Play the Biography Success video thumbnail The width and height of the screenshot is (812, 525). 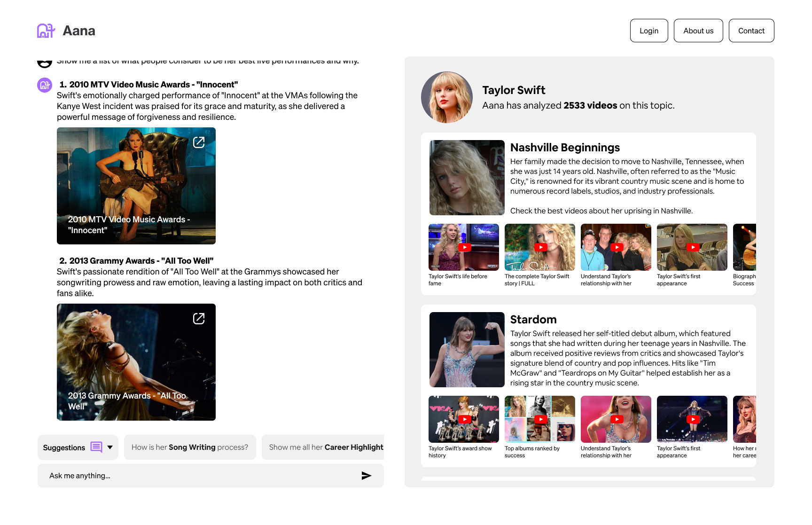[744, 247]
